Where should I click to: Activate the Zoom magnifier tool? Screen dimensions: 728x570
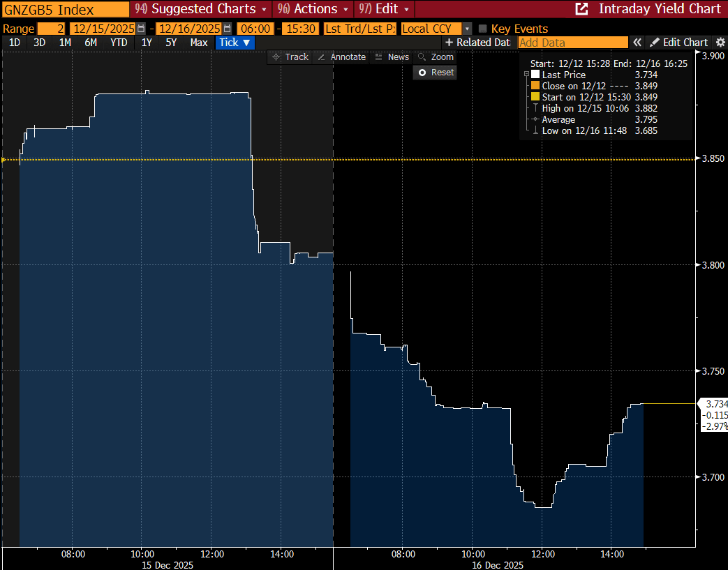[x=436, y=57]
